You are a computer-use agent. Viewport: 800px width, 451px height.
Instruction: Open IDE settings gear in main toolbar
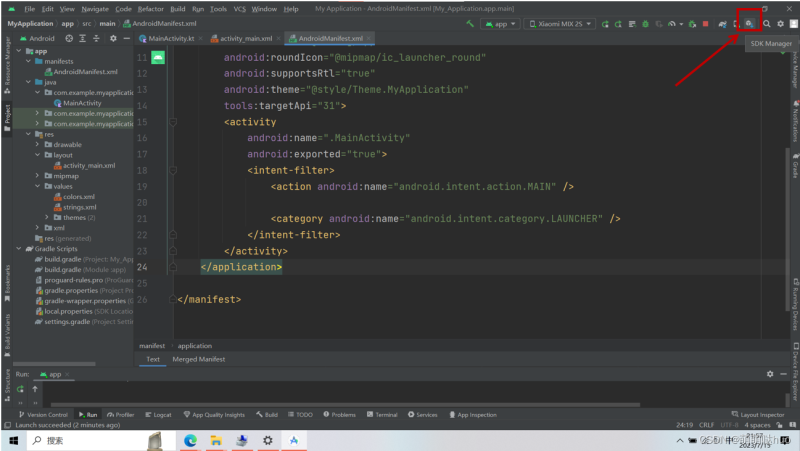(x=780, y=23)
